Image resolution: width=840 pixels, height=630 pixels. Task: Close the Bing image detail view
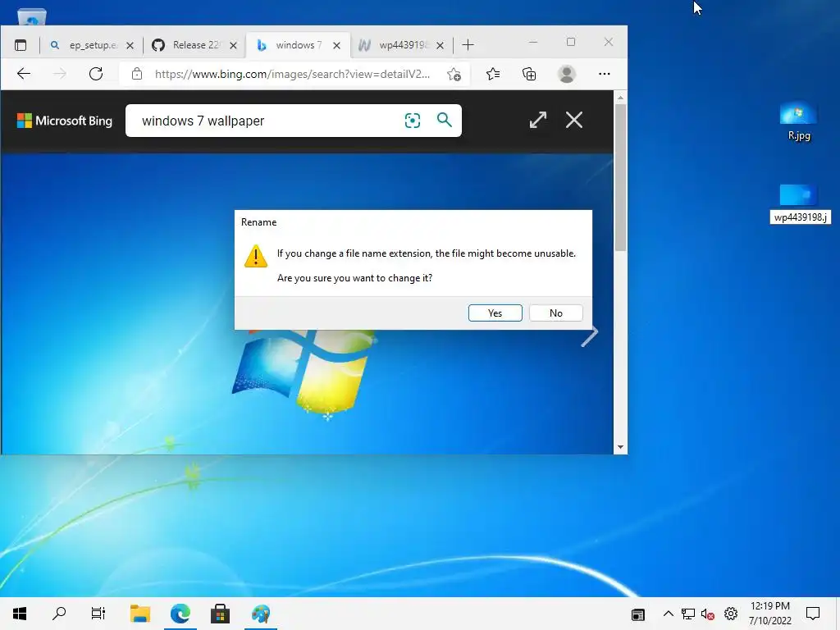(x=574, y=120)
